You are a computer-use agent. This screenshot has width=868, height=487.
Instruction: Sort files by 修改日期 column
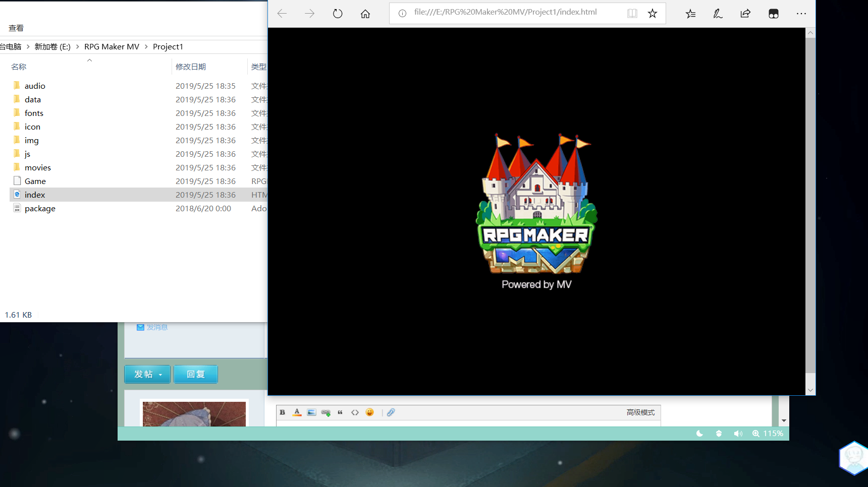pos(191,67)
